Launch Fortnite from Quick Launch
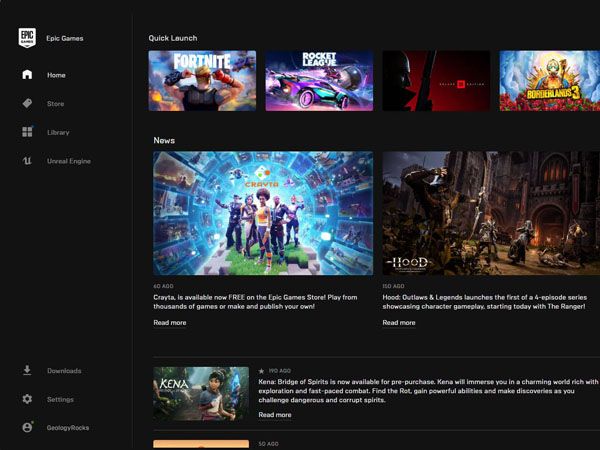The image size is (600, 450). pos(202,81)
